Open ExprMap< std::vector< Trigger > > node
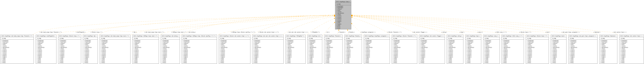The height and width of the screenshot is (64, 644). [x=432, y=36]
